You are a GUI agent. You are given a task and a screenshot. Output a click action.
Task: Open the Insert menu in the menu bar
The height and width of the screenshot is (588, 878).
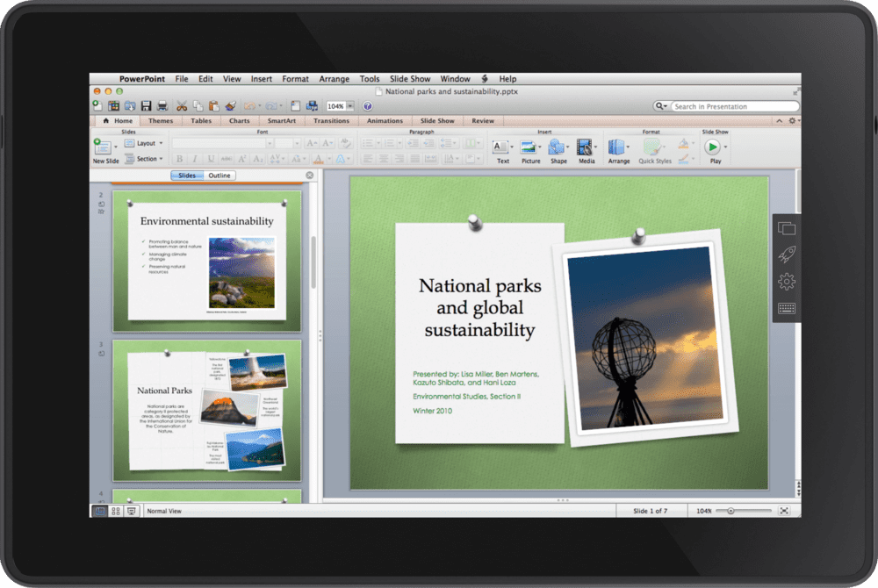pyautogui.click(x=262, y=79)
